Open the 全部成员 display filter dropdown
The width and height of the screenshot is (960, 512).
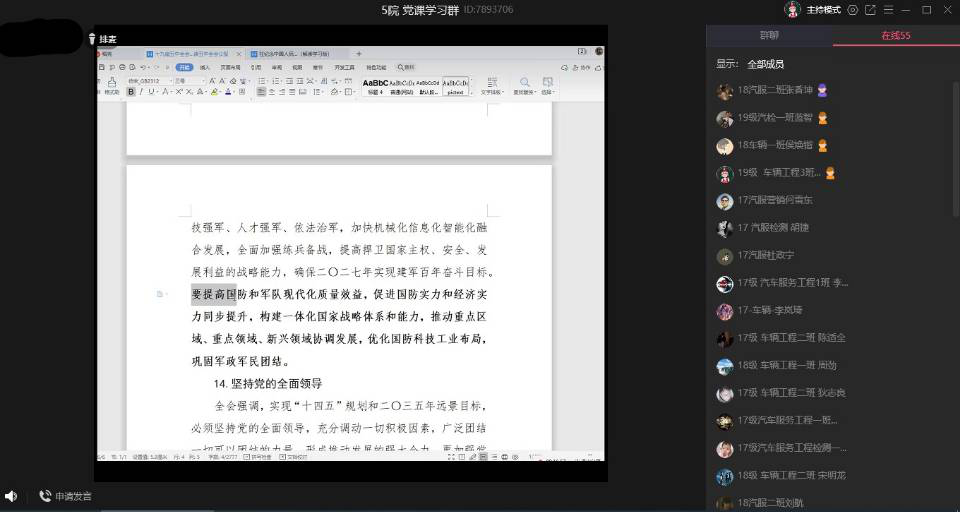click(765, 64)
